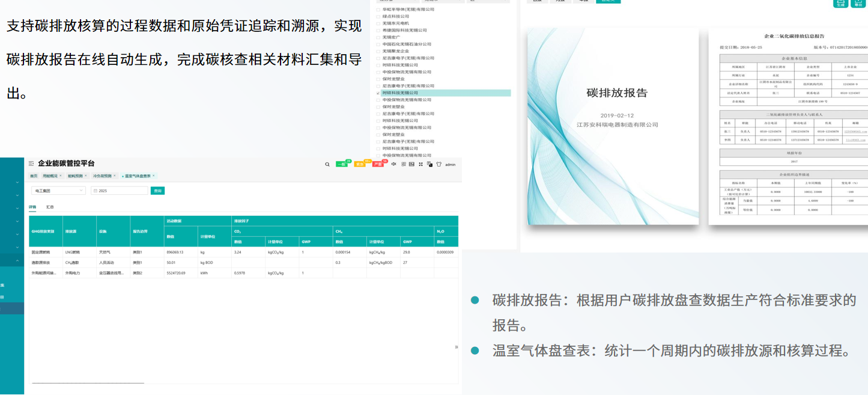
Task: Click the horizontal scrollbar below the table
Action: pos(88,382)
